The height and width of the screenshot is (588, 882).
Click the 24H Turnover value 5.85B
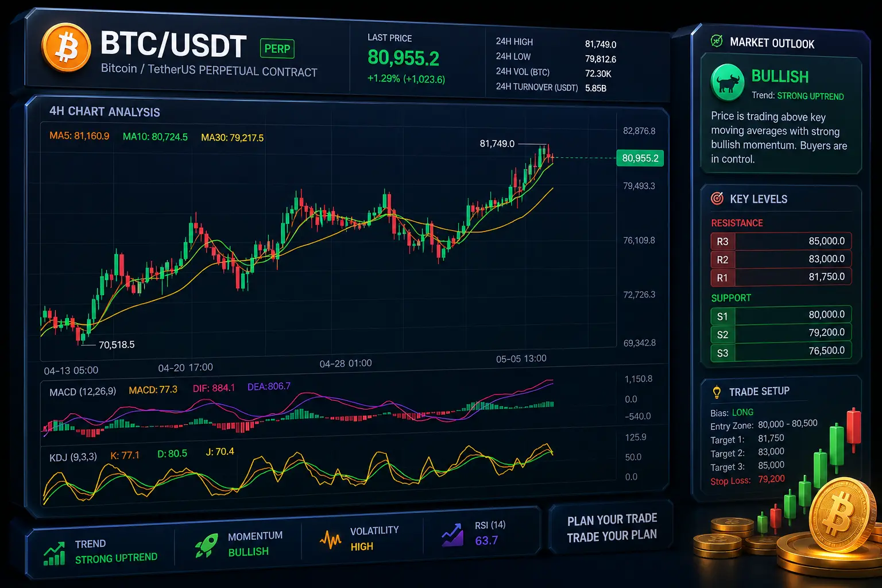596,88
